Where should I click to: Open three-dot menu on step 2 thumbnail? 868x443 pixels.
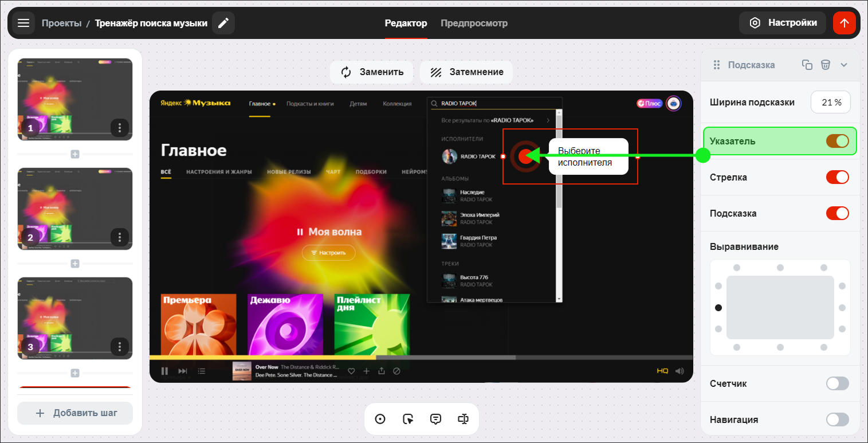(x=119, y=237)
